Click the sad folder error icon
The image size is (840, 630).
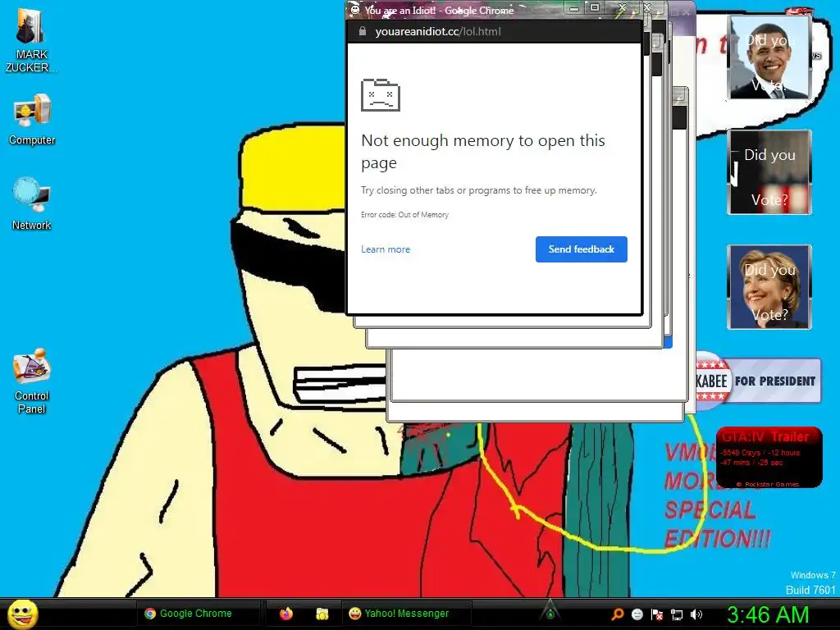point(381,95)
